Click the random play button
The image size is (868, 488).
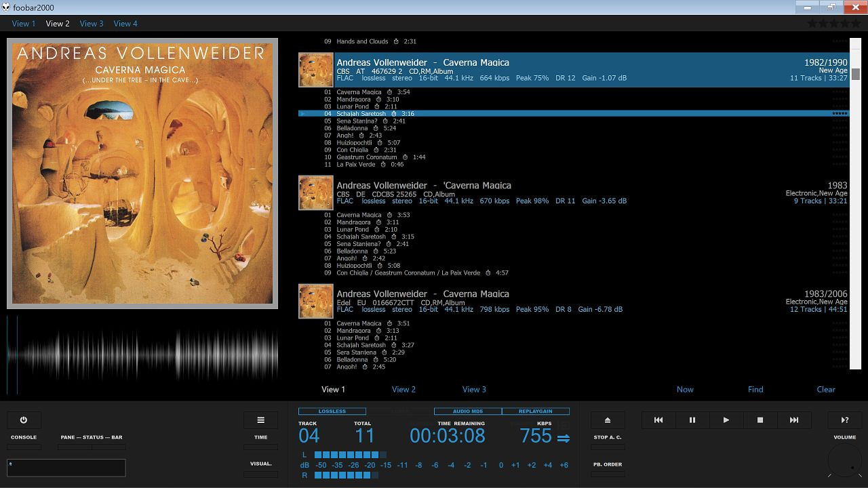[x=845, y=420]
